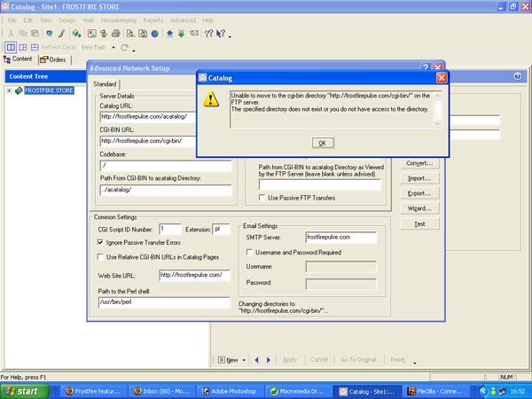Switch to the Orders tab
Viewport: 532px width, 399px height.
point(53,59)
